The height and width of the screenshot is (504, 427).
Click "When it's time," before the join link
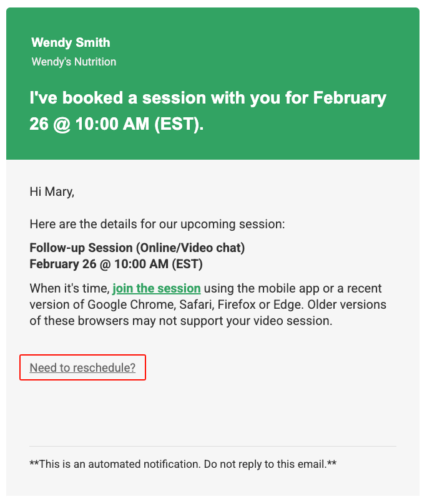(69, 289)
